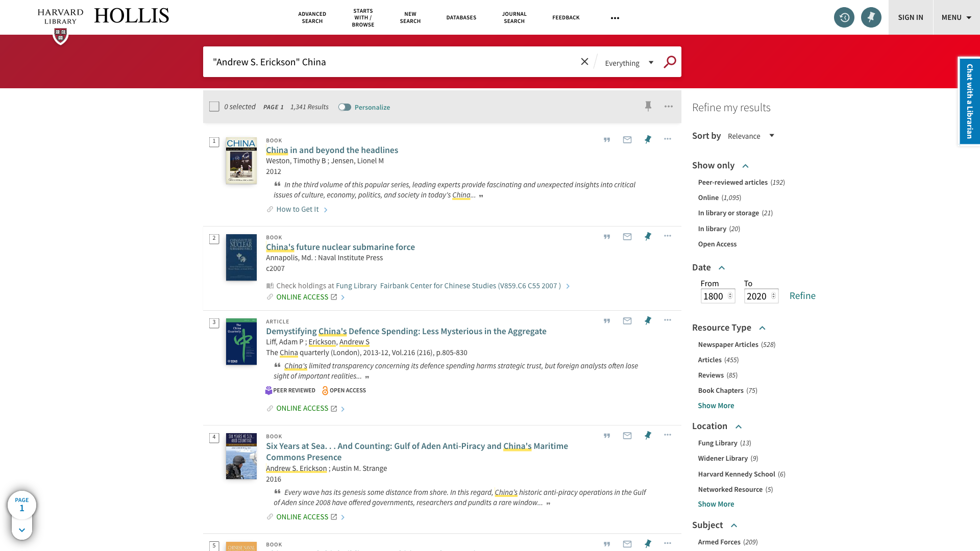Select result 1 checkbox
Viewport: 980px width, 551px height.
click(x=214, y=142)
